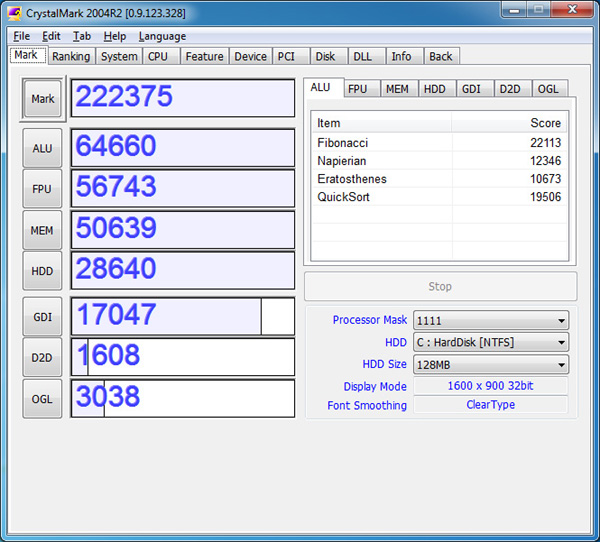600x542 pixels.
Task: Switch to the CPU tab
Action: coord(158,56)
